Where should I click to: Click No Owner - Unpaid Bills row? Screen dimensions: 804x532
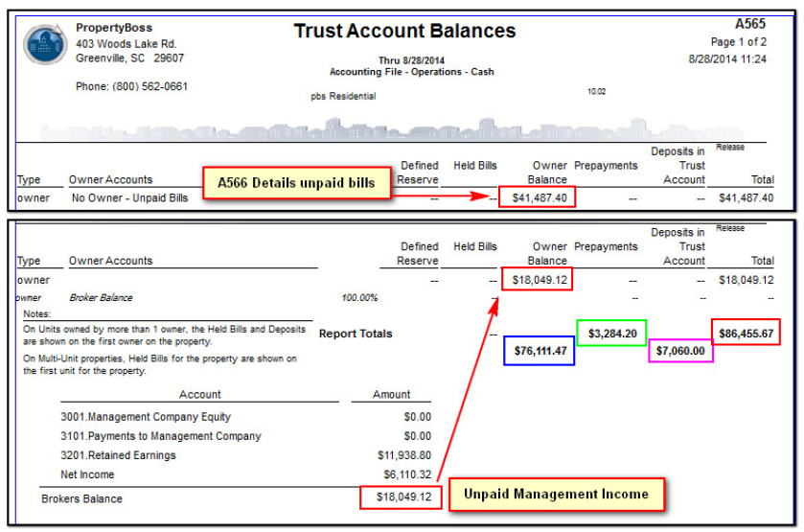pos(129,198)
